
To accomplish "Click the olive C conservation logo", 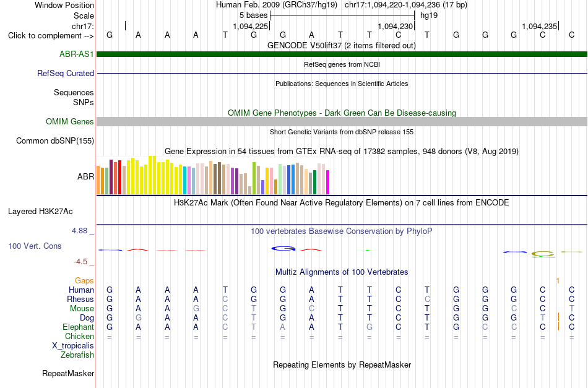I will click(543, 254).
